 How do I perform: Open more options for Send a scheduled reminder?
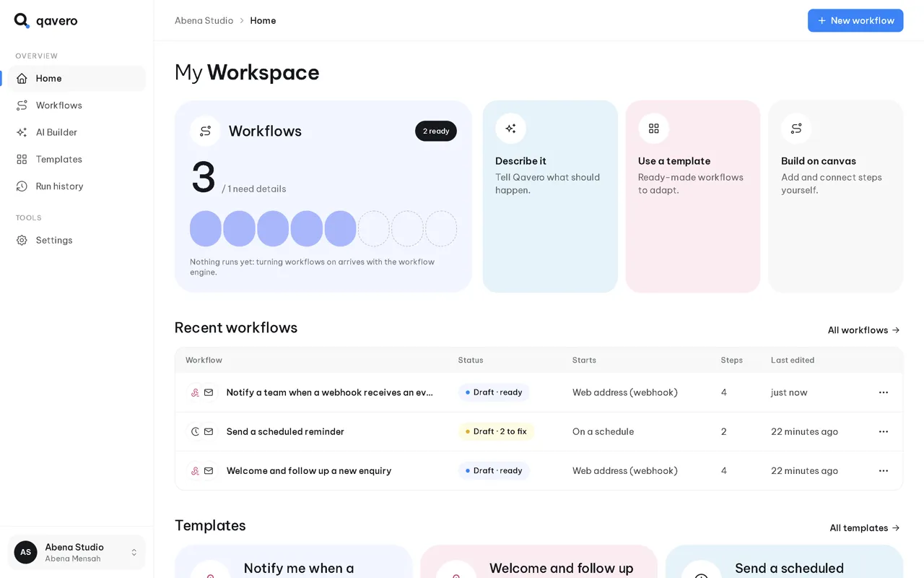[x=884, y=431]
